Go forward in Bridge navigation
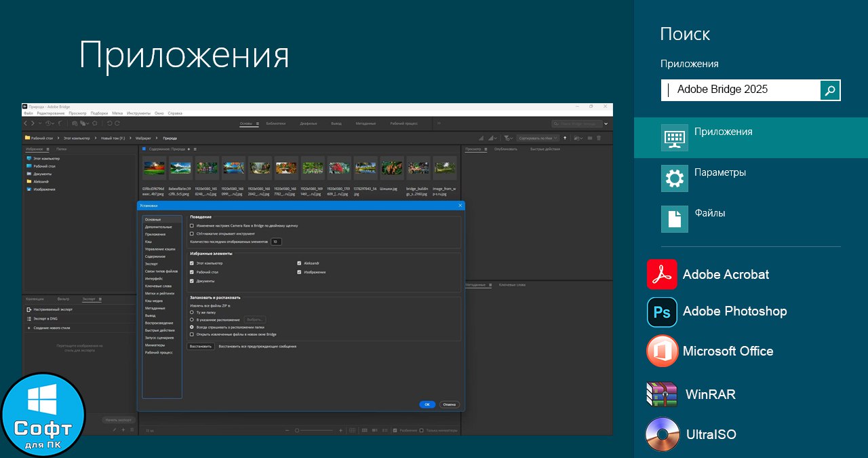868x458 pixels. coord(33,123)
